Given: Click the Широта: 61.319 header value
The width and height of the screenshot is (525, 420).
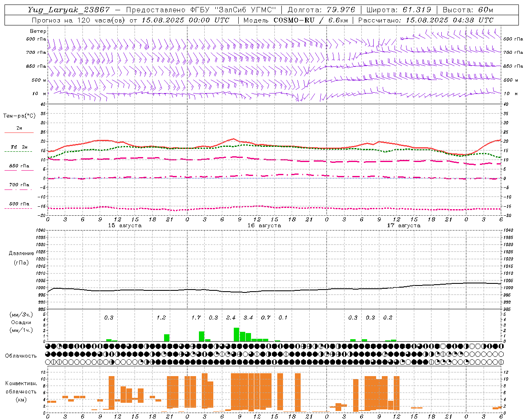Looking at the screenshot, I should pos(399,10).
